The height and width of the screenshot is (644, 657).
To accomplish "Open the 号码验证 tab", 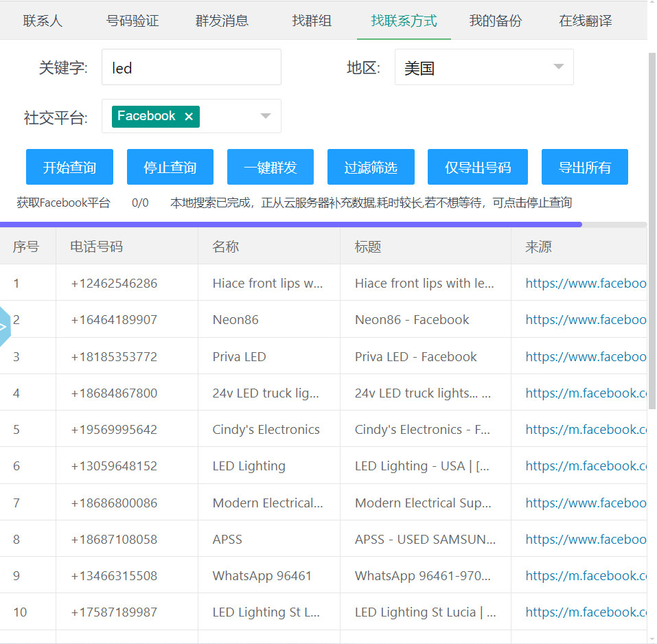I will [132, 21].
